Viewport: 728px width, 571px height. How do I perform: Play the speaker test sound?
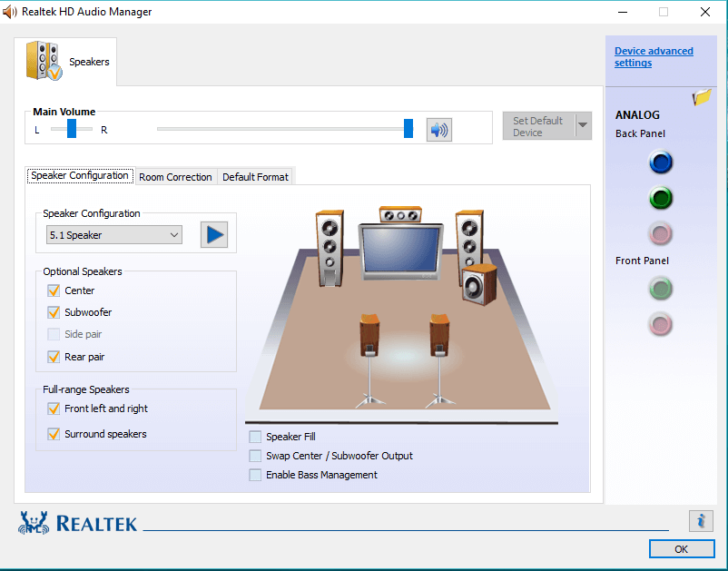coord(214,234)
